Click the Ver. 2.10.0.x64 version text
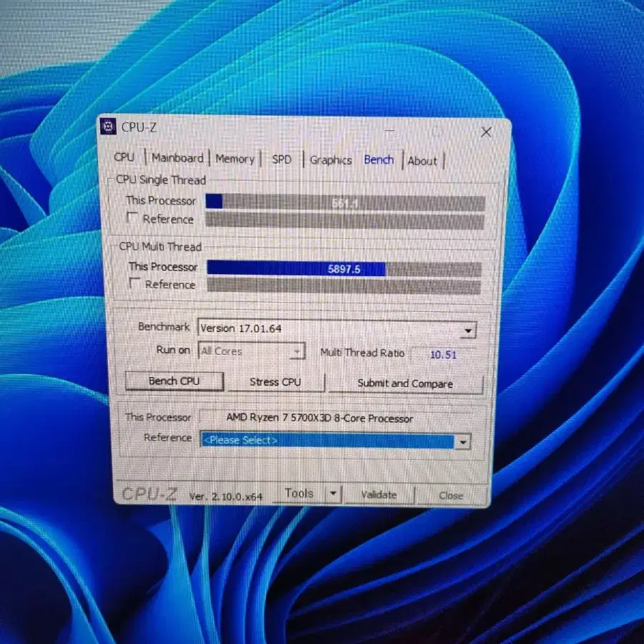 click(x=225, y=496)
